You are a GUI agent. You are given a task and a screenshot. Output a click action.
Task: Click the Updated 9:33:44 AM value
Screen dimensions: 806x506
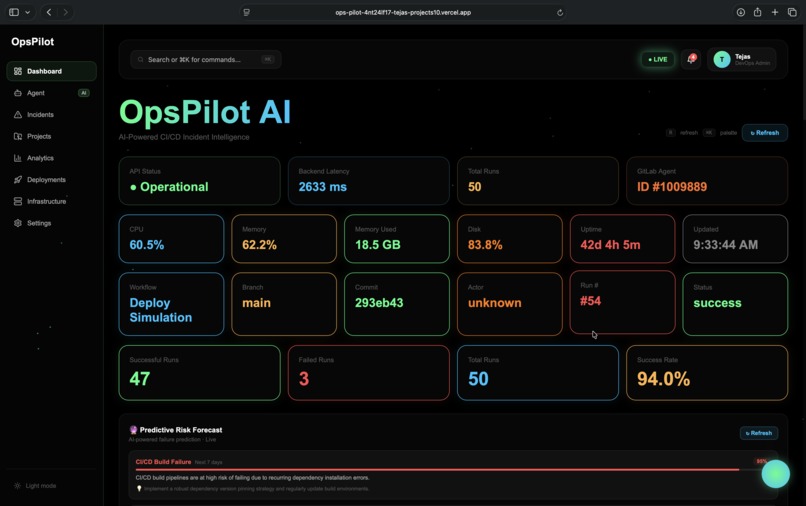(x=725, y=245)
